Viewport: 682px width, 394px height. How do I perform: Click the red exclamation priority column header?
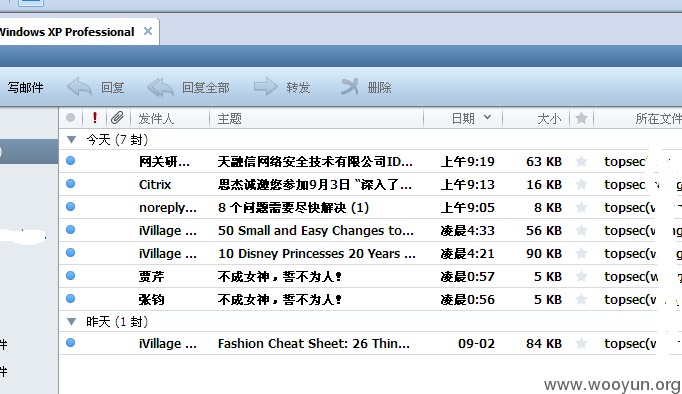pyautogui.click(x=94, y=118)
